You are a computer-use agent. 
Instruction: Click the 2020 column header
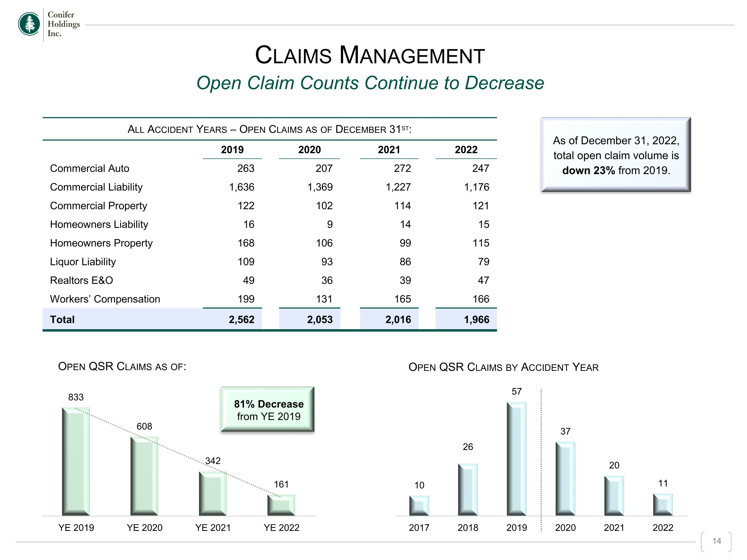(309, 150)
